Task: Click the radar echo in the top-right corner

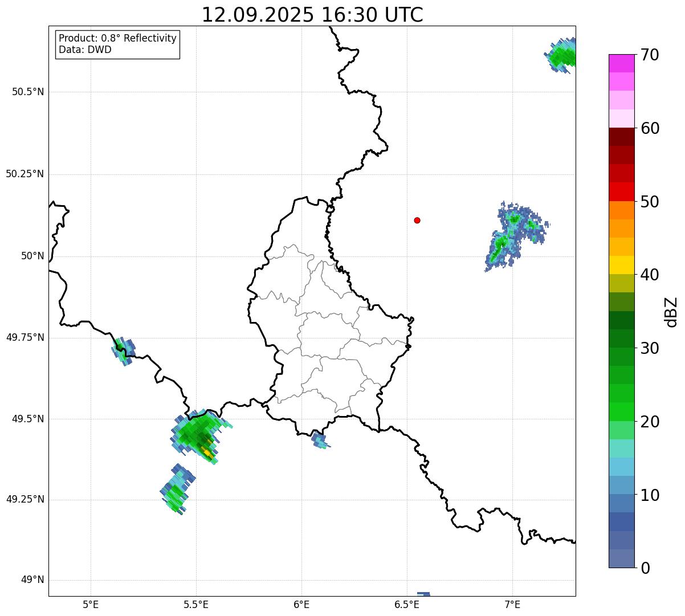Action: [561, 56]
